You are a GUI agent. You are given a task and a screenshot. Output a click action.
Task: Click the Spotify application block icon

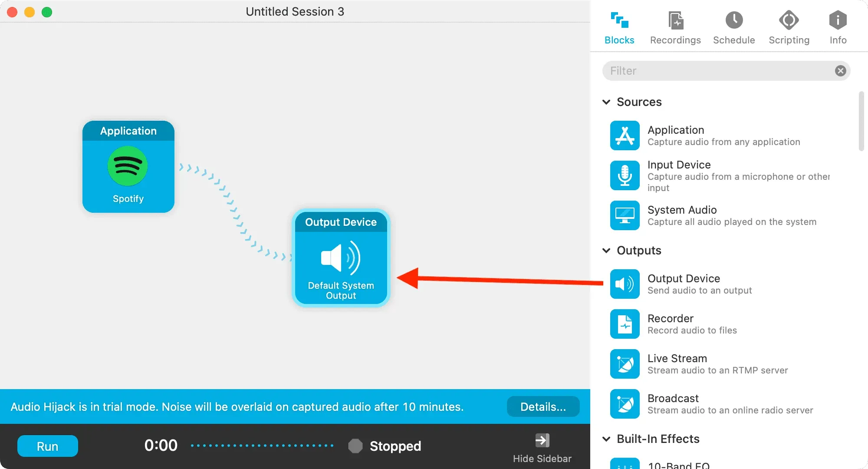[x=128, y=166]
